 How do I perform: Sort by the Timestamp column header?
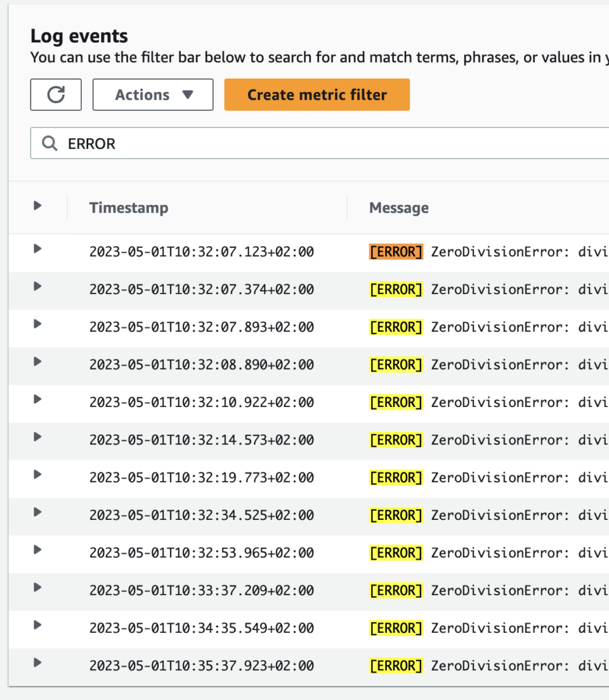coord(129,207)
